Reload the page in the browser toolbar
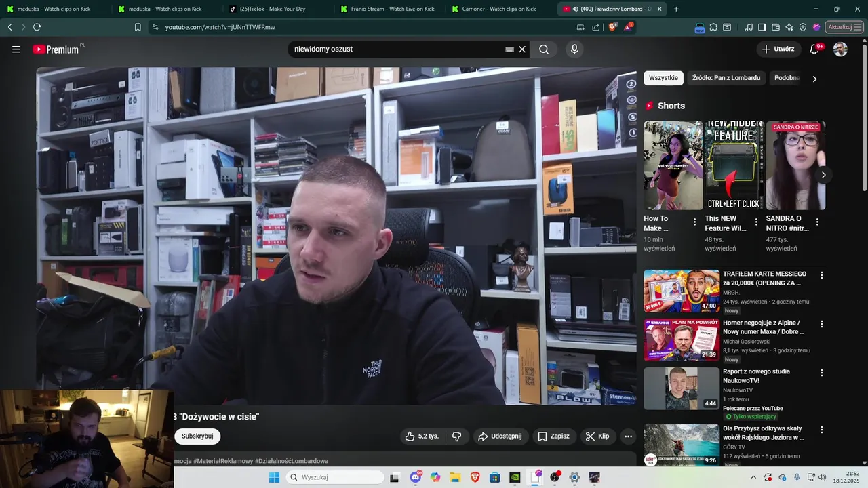The image size is (868, 488). (37, 27)
